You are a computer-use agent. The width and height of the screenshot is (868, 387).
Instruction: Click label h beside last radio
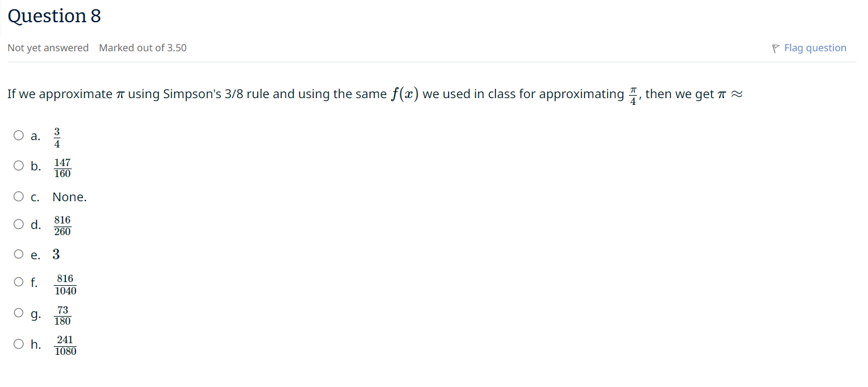click(x=35, y=344)
